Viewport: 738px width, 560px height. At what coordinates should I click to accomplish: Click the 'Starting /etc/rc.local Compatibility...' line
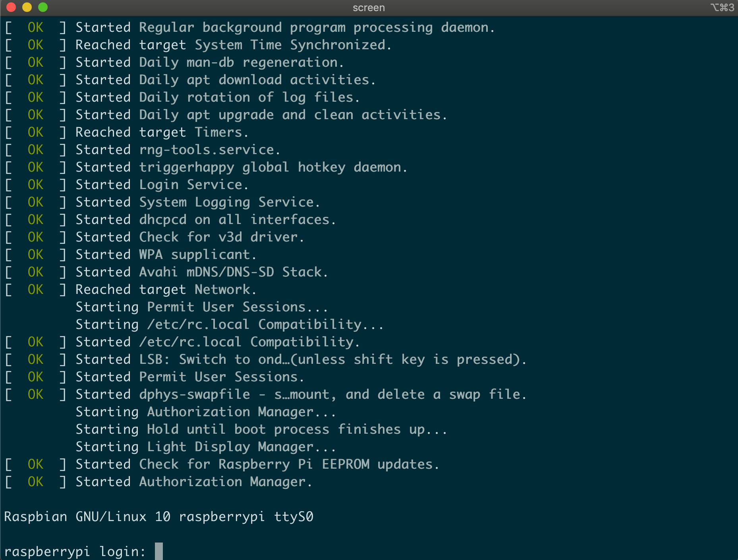tap(230, 324)
